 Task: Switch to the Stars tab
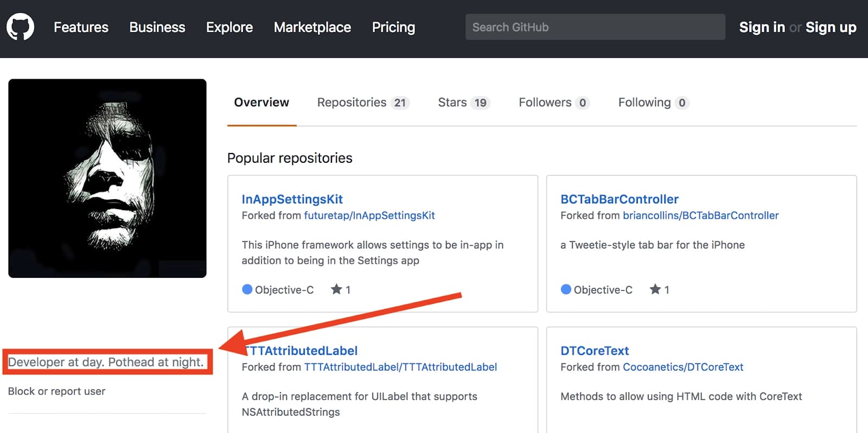(x=463, y=103)
